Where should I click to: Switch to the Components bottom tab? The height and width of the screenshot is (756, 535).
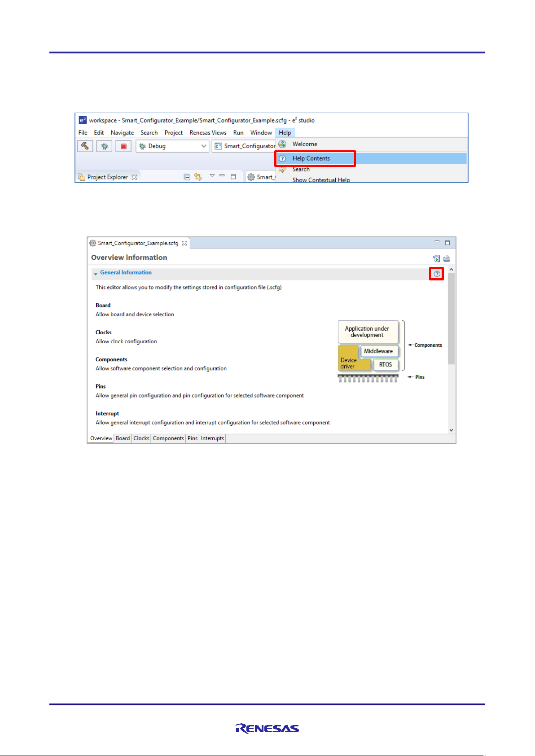point(168,438)
